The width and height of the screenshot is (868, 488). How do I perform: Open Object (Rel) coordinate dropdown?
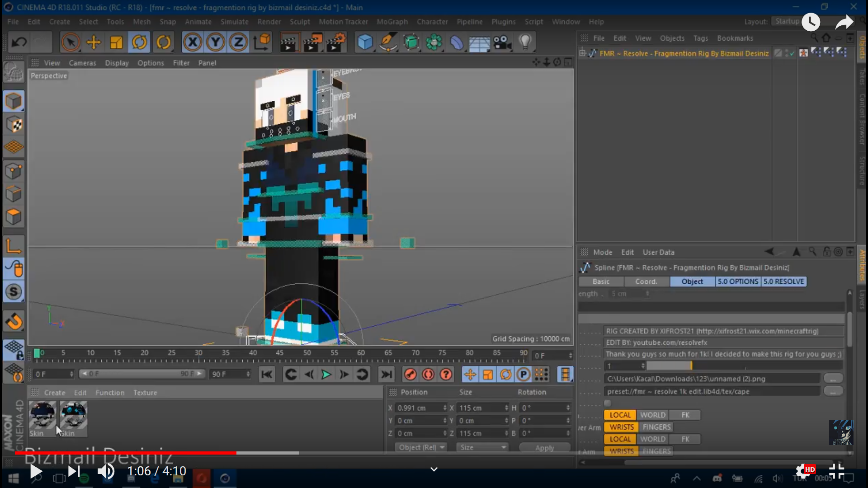coord(421,447)
